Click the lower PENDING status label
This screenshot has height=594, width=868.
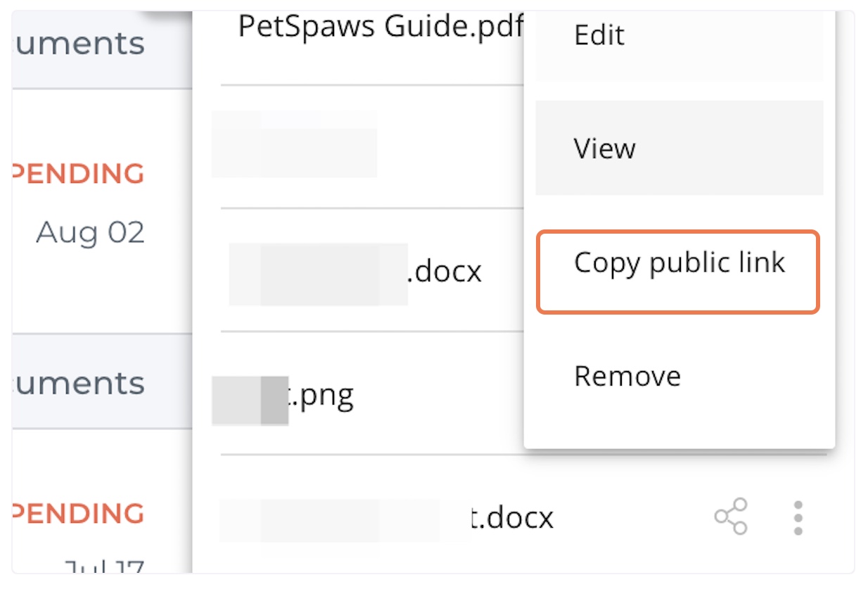(x=78, y=513)
